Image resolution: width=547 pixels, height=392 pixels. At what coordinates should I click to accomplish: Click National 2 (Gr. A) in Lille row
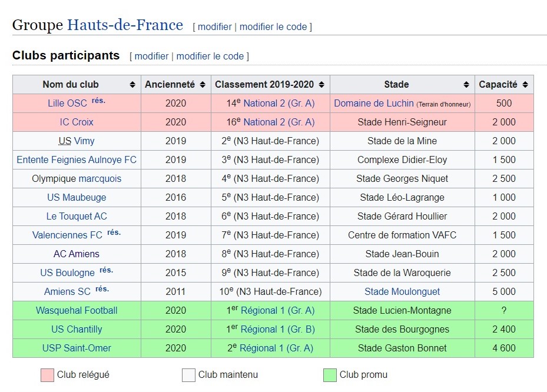[279, 104]
